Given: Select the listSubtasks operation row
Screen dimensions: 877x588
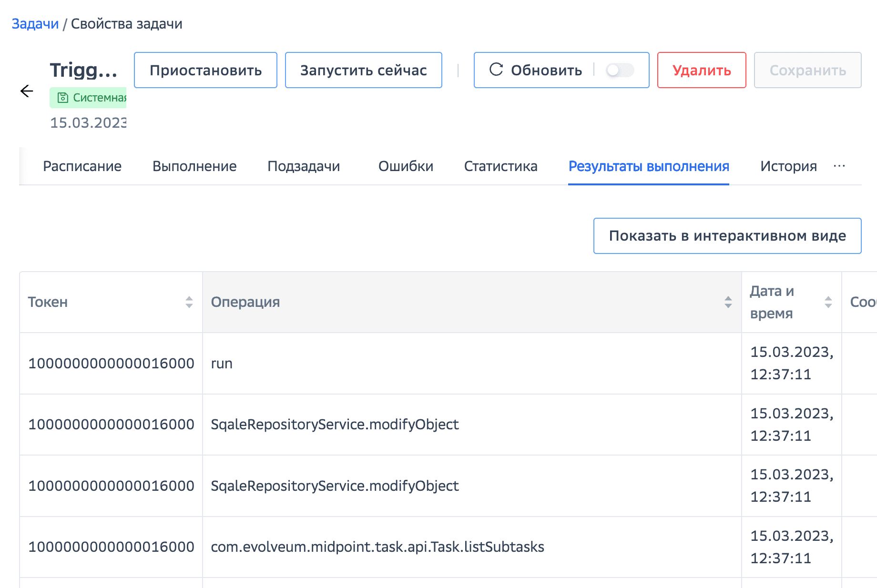Looking at the screenshot, I should click(x=377, y=547).
